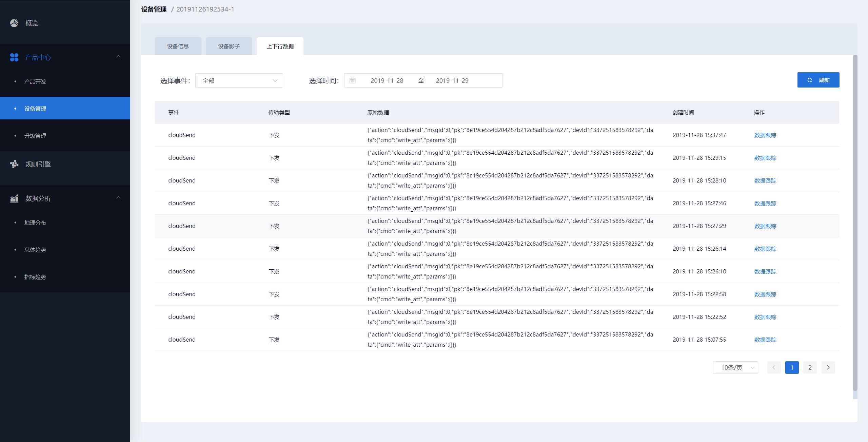
Task: Switch to the 设备信息 tab
Action: [178, 46]
